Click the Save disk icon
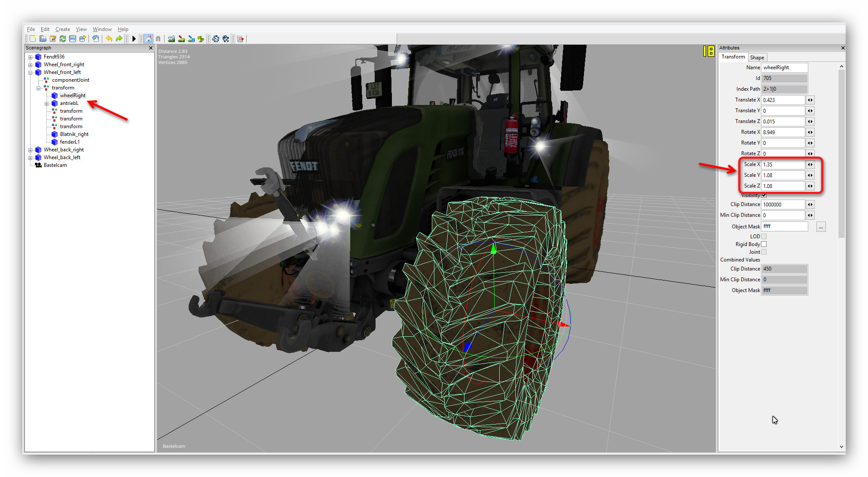868x477 pixels. tap(73, 39)
